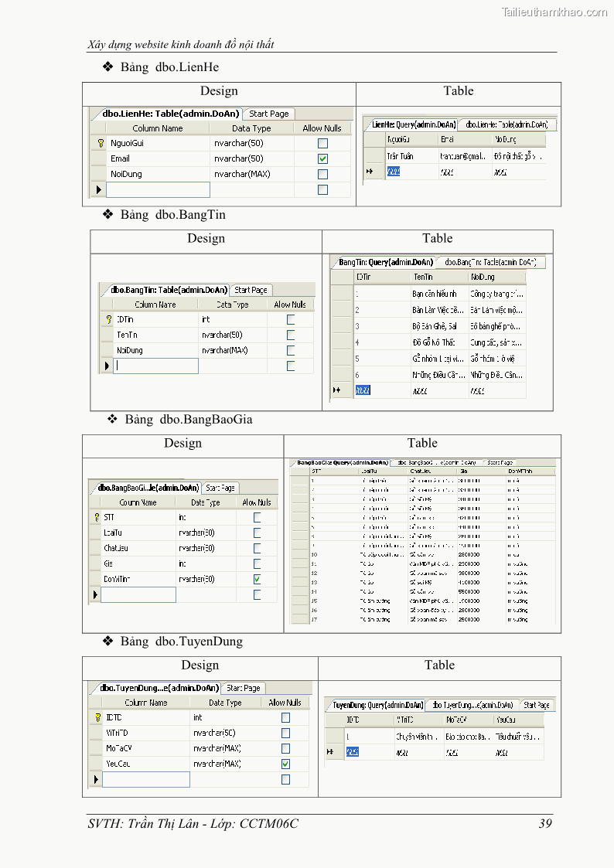Enable Allow Nulls for the MoTaCV column
The height and width of the screenshot is (868, 614).
pos(285,748)
